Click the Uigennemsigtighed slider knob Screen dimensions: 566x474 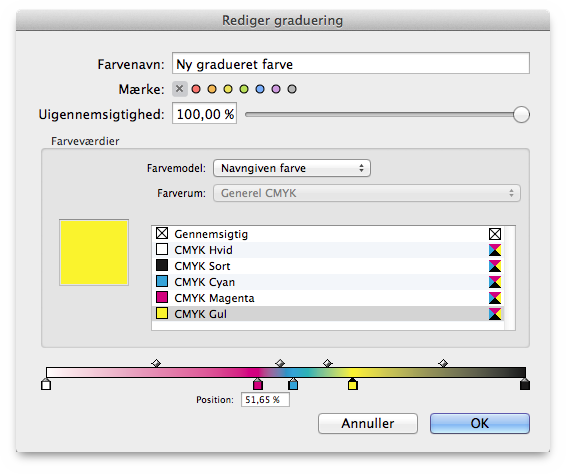(x=521, y=115)
